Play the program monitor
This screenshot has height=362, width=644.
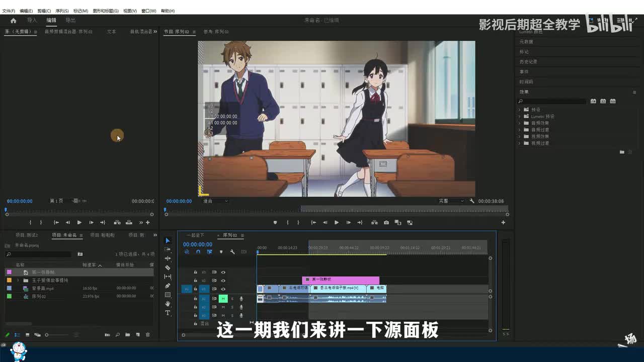coord(337,222)
